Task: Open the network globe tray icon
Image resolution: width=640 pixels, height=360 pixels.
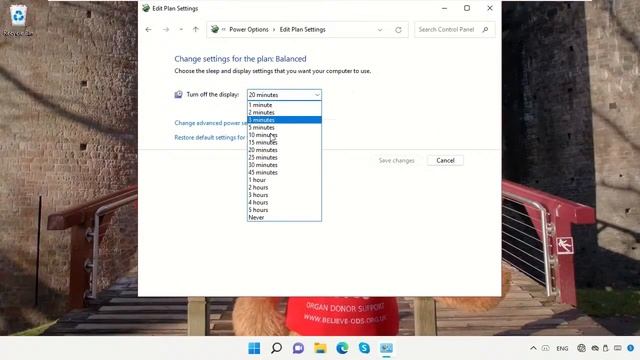Action: point(582,348)
